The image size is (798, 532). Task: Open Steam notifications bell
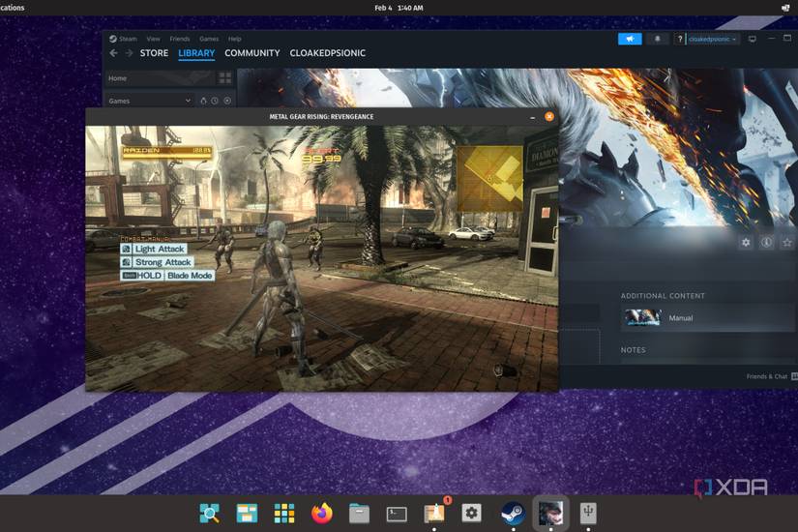(660, 39)
